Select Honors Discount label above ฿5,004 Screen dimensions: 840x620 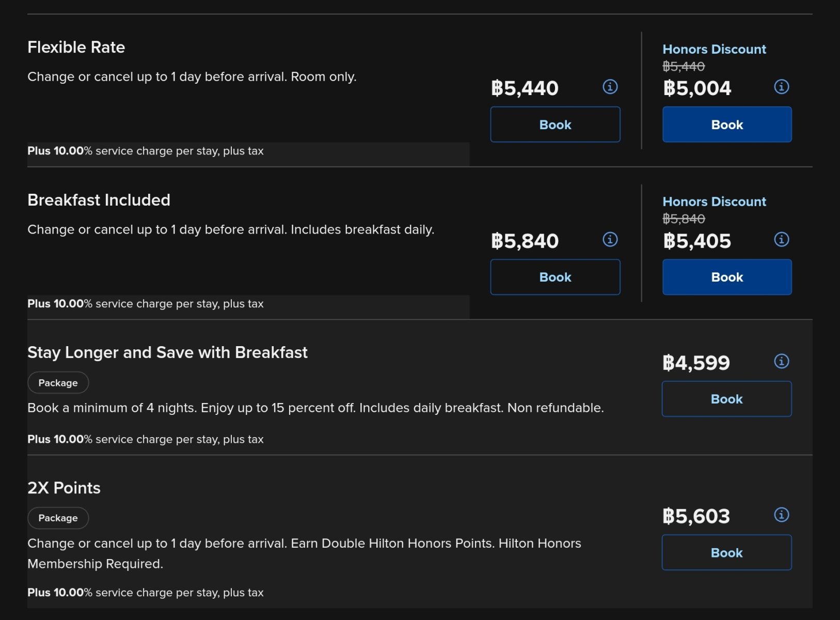pyautogui.click(x=714, y=50)
